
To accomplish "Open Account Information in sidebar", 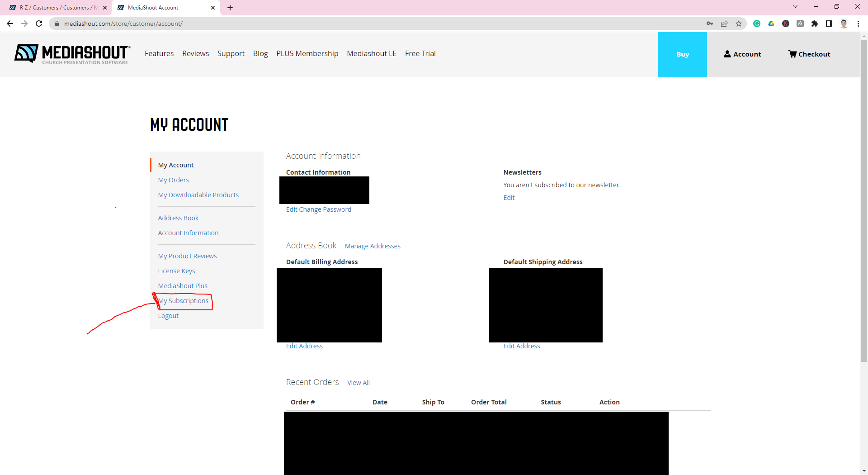I will pos(188,233).
